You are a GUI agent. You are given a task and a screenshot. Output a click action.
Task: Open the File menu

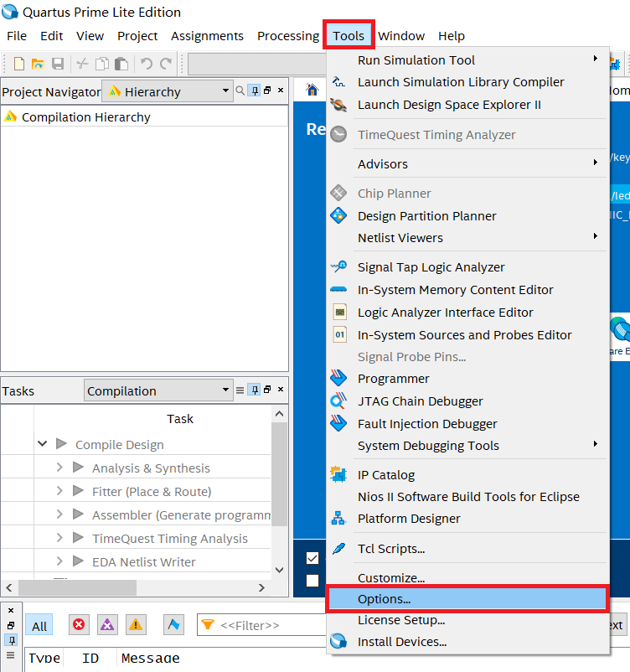[17, 36]
